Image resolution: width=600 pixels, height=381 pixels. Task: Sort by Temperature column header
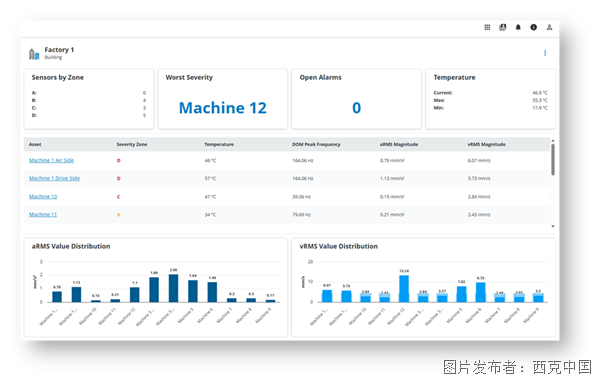(219, 144)
